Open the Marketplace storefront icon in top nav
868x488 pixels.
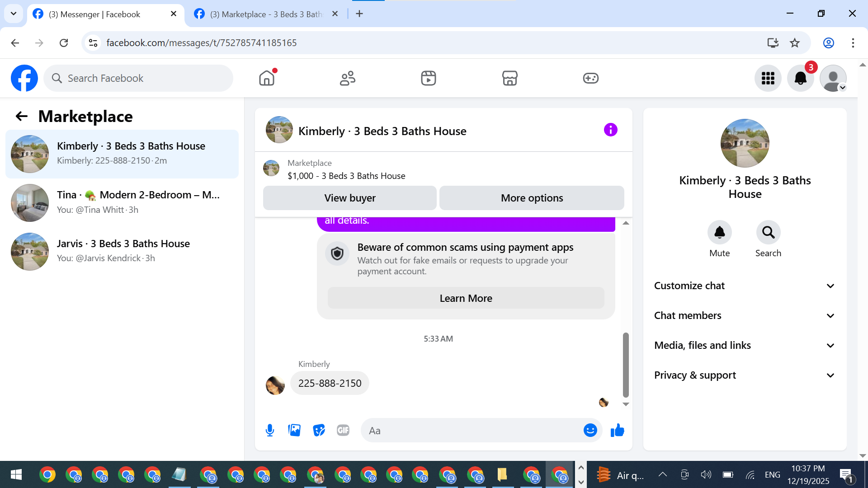pos(509,78)
